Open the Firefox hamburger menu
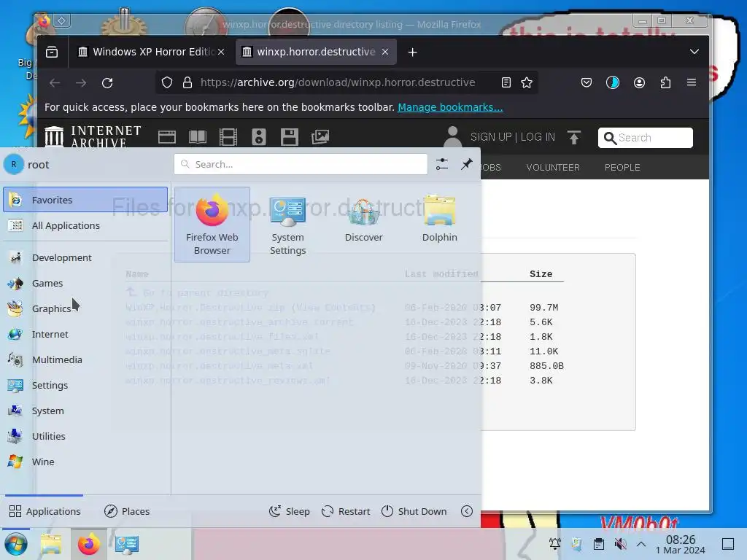This screenshot has width=747, height=560. [x=692, y=83]
